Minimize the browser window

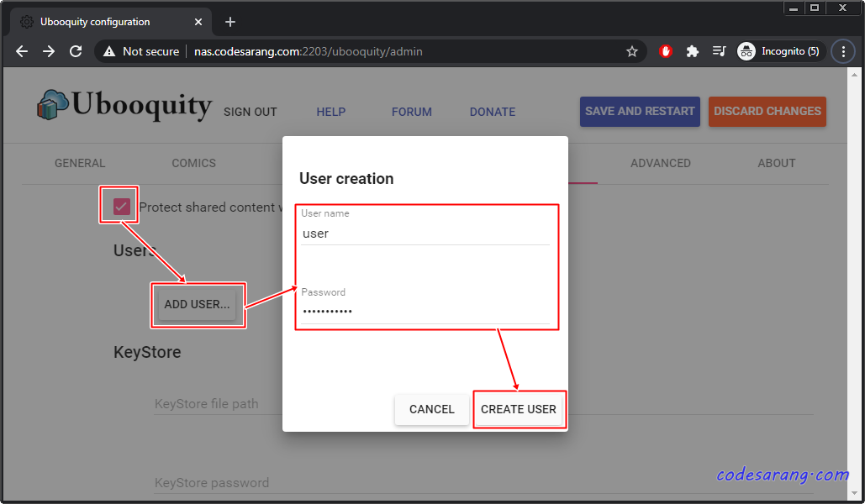click(x=794, y=8)
